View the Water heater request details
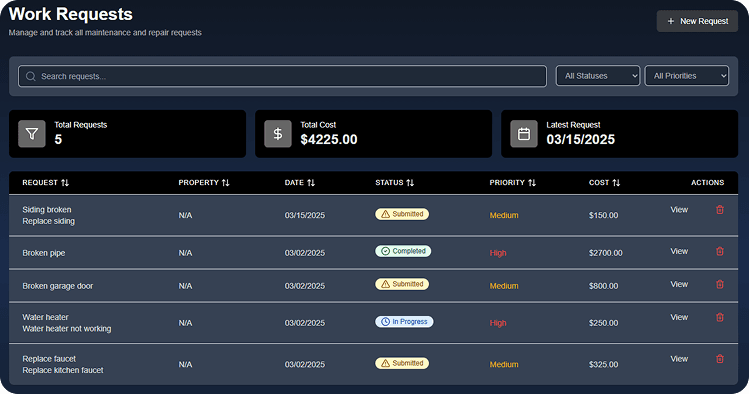 pos(679,317)
